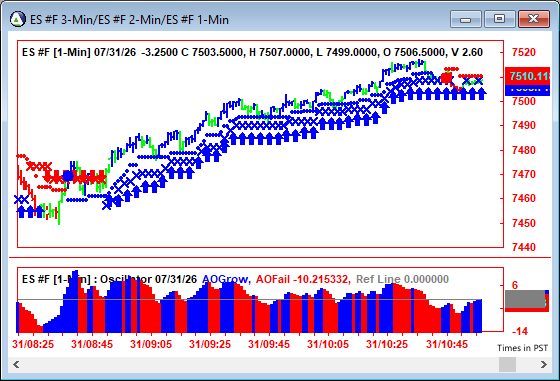This screenshot has width=560, height=381.
Task: Click the horizontal scrollbar thumb
Action: [x=507, y=365]
